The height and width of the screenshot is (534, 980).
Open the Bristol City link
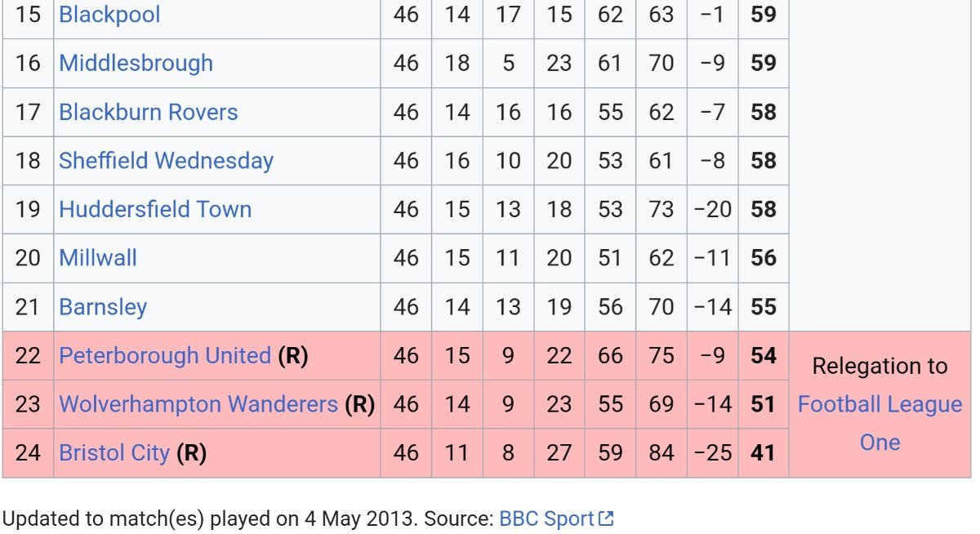pos(114,452)
